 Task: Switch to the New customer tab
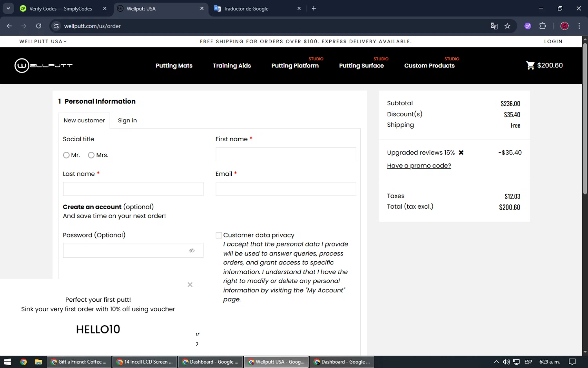pyautogui.click(x=84, y=120)
